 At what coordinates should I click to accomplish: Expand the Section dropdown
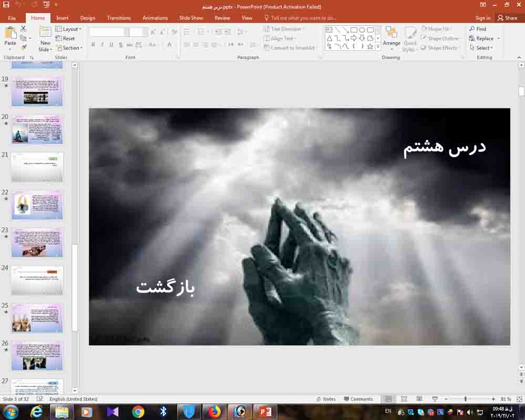tap(69, 48)
